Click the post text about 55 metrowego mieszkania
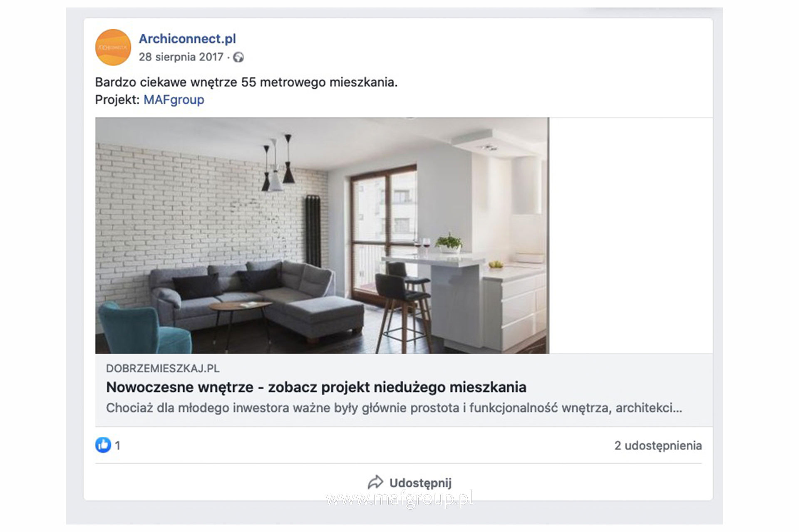 coord(246,82)
